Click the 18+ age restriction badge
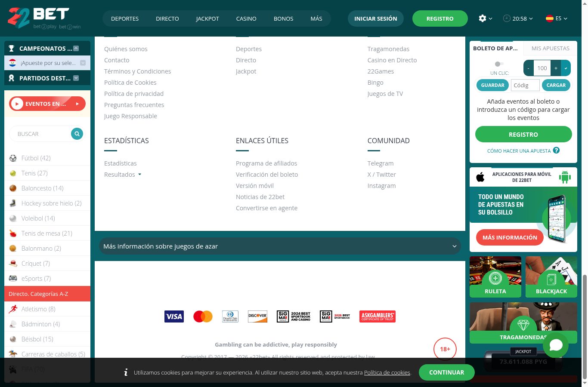The width and height of the screenshot is (588, 387). tap(445, 349)
